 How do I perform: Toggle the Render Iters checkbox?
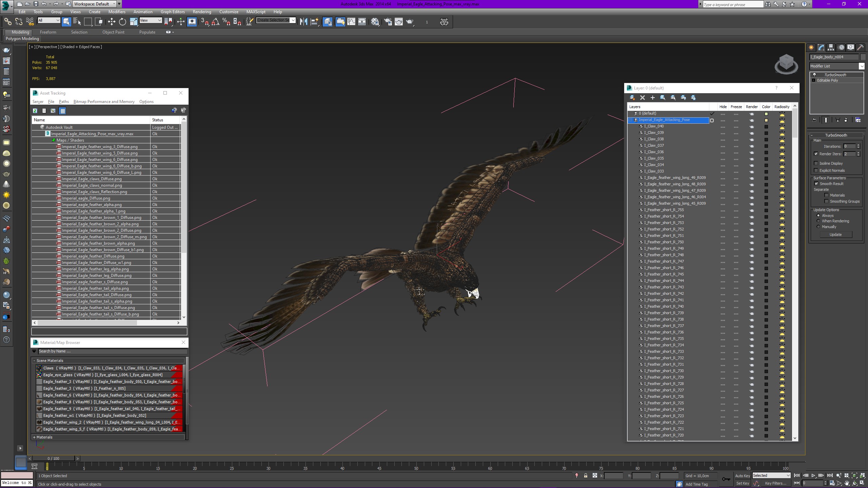[816, 154]
